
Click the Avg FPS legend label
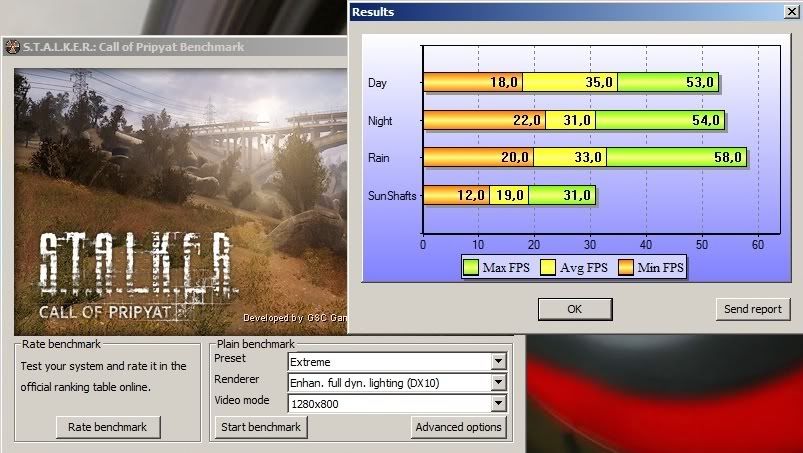point(584,267)
